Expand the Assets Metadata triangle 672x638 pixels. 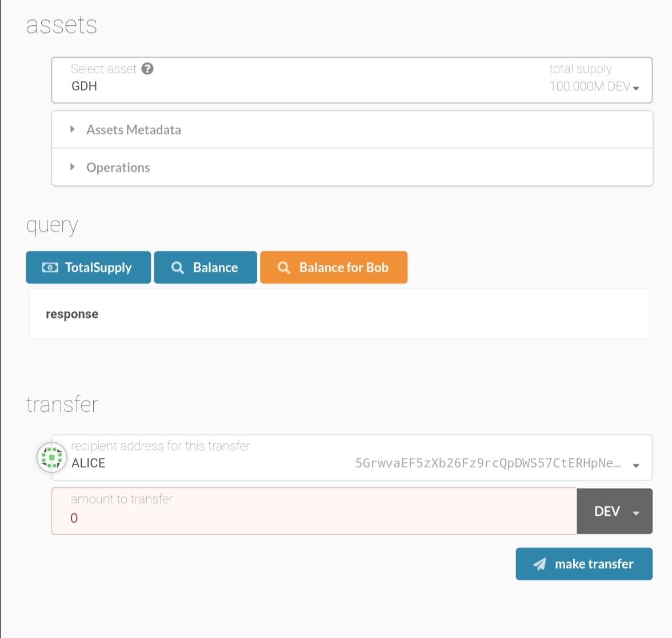point(73,130)
